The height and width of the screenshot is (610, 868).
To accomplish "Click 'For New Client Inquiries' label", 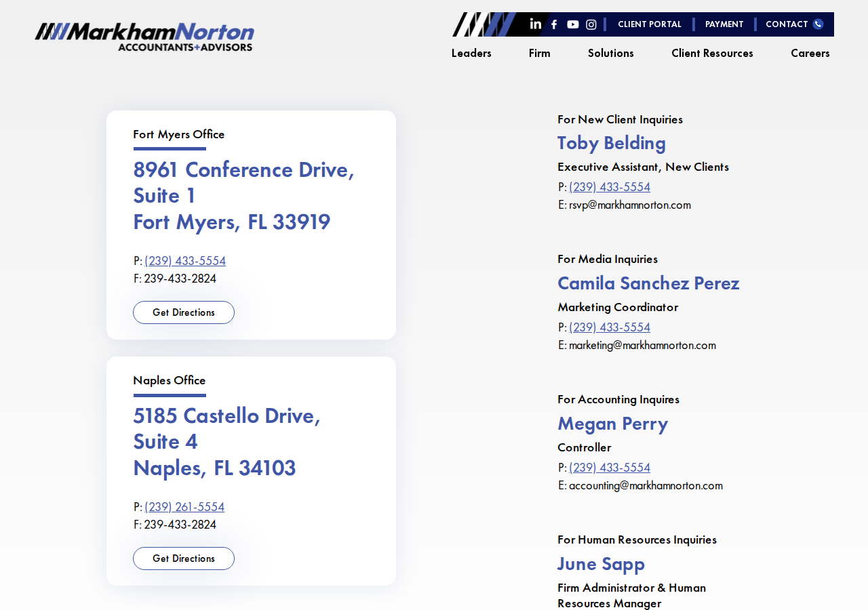I will click(620, 119).
